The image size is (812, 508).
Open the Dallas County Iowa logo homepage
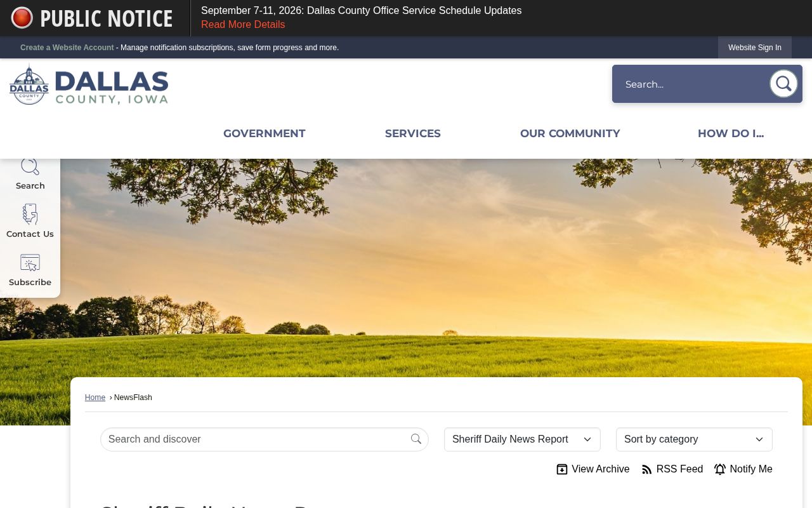[x=89, y=85]
